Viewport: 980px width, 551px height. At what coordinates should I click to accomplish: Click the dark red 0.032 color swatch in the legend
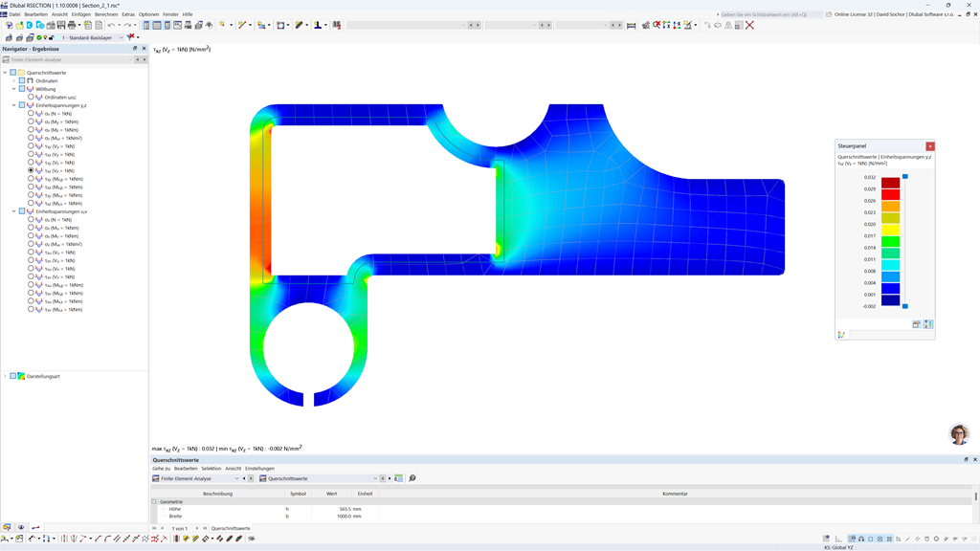891,183
